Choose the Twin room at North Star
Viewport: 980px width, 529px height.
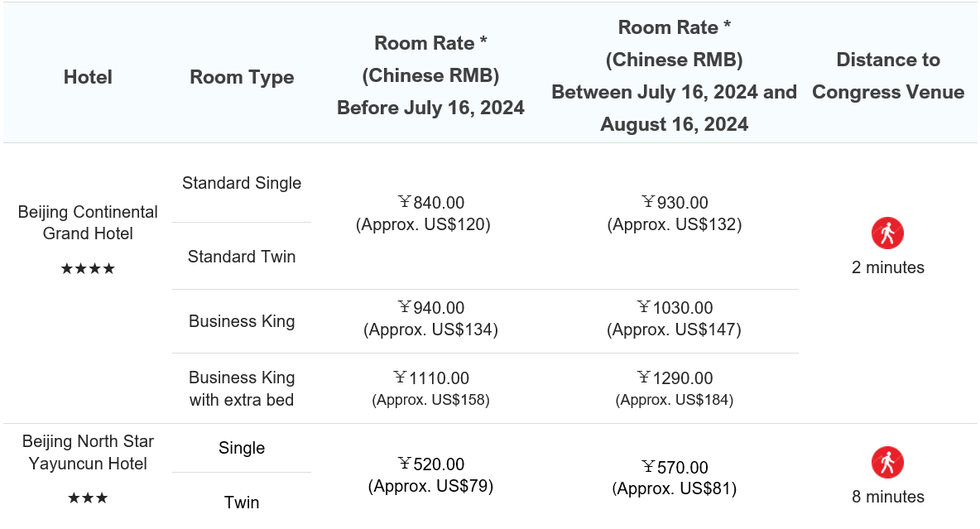(242, 503)
